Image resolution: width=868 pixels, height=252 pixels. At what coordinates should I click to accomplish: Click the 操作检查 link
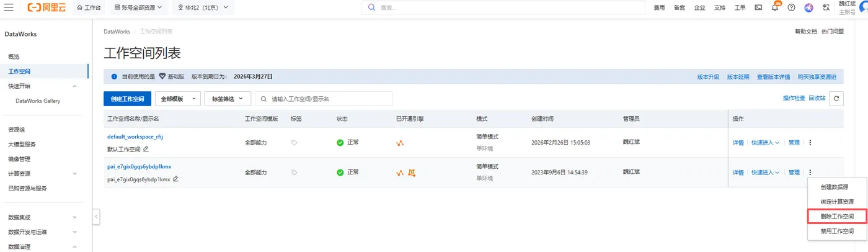pos(794,98)
